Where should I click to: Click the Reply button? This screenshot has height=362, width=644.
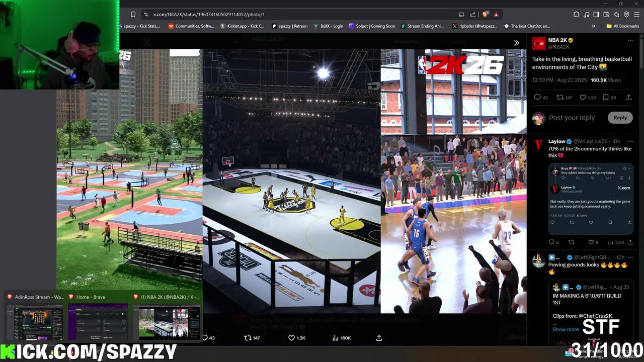pyautogui.click(x=620, y=118)
